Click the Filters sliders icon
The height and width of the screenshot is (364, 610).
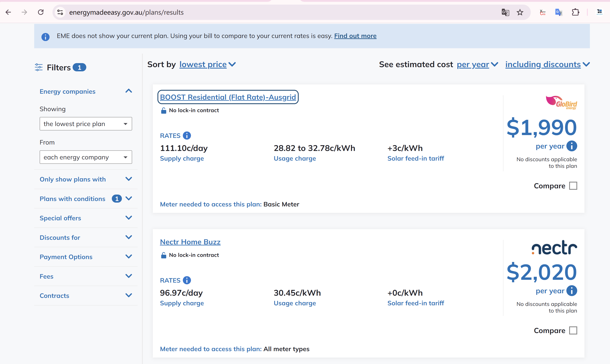tap(39, 68)
